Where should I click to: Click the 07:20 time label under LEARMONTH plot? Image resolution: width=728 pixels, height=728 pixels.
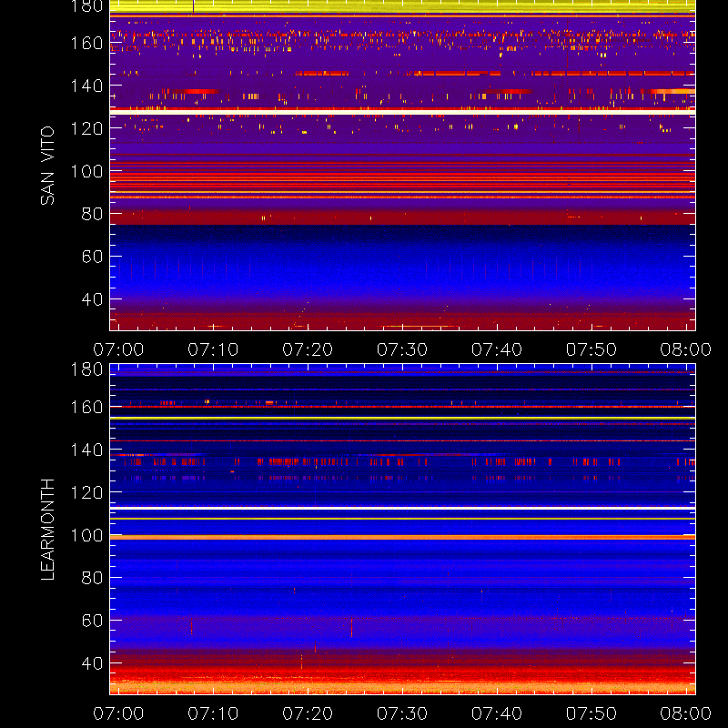point(308,713)
